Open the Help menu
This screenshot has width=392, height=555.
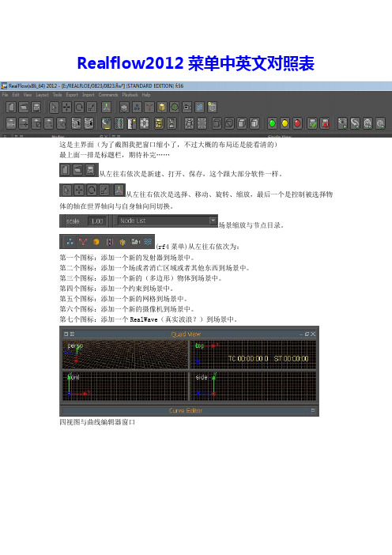pyautogui.click(x=146, y=95)
